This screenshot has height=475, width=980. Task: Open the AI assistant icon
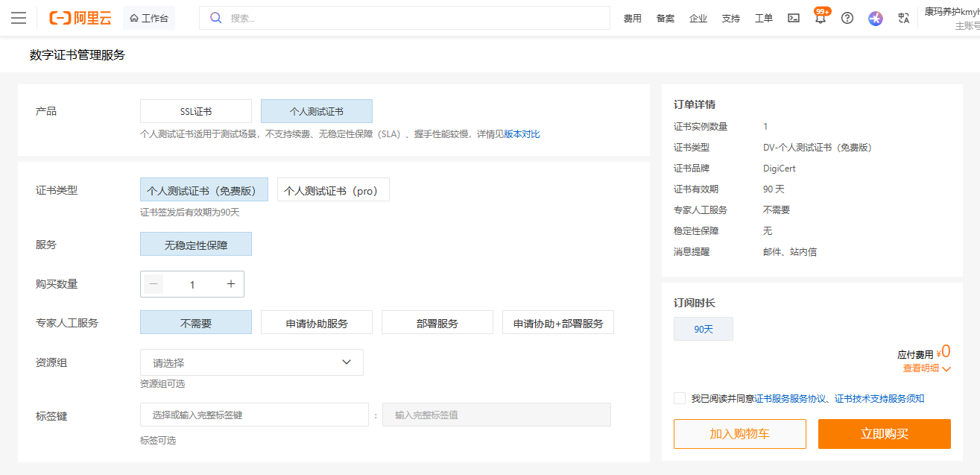(876, 19)
